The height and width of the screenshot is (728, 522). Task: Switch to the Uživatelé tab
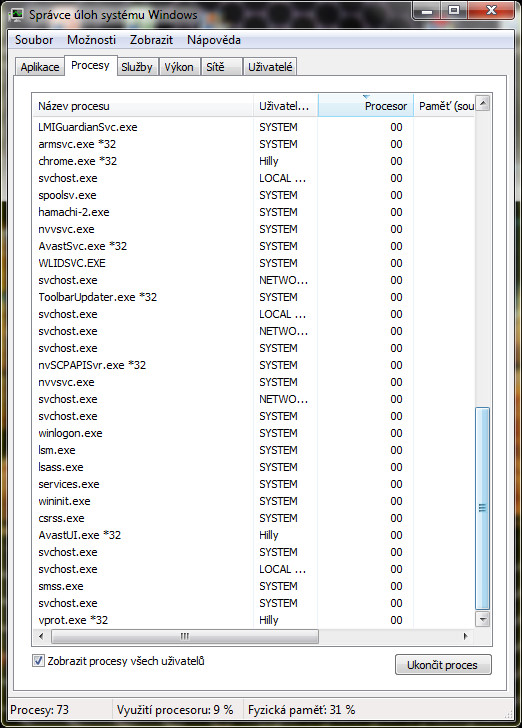point(270,67)
